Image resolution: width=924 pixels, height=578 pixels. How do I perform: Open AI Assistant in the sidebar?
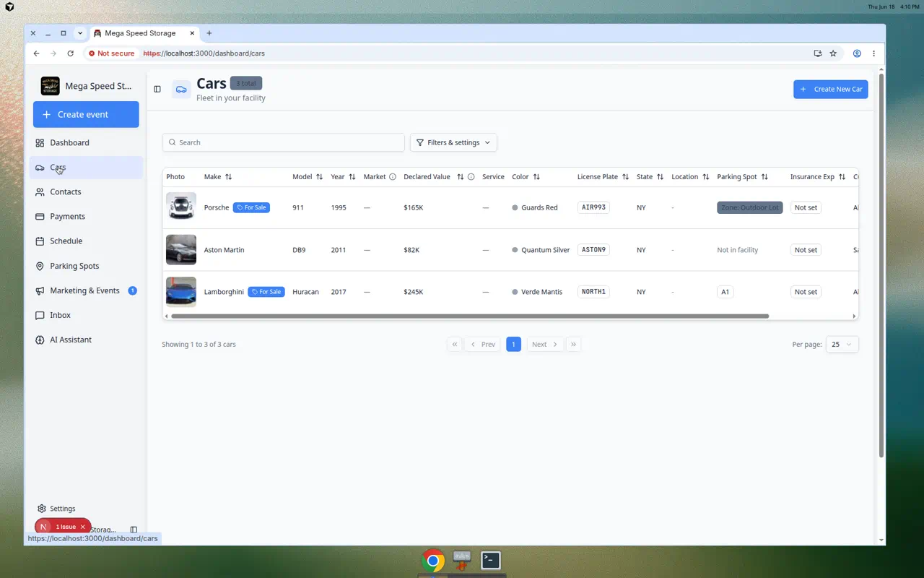point(86,340)
